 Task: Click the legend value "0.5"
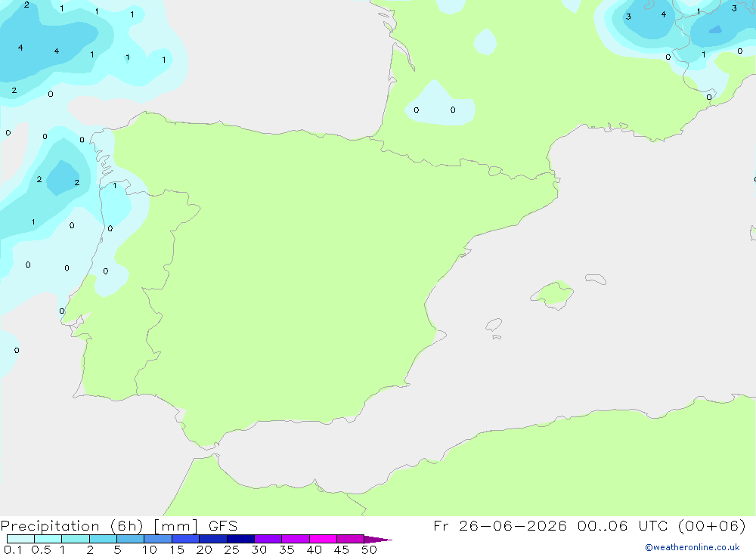[x=41, y=549]
